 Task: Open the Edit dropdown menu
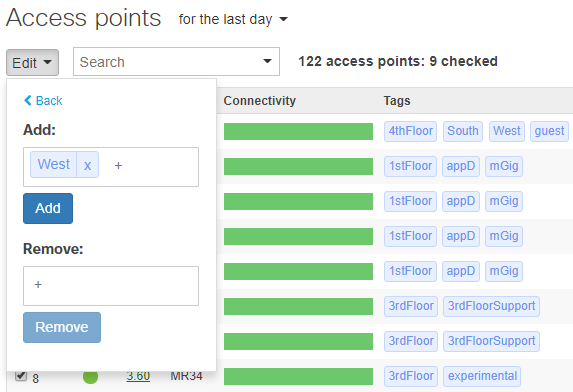pyautogui.click(x=32, y=62)
